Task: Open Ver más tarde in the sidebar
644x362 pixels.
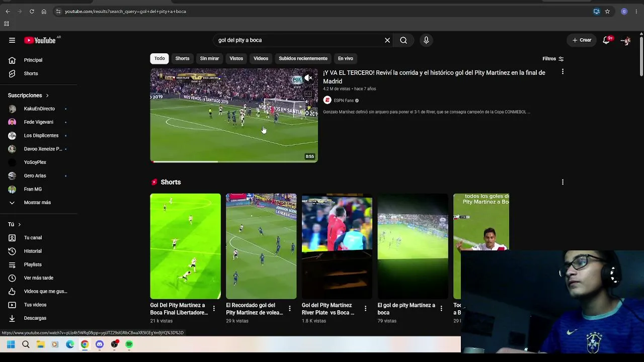Action: point(39,278)
